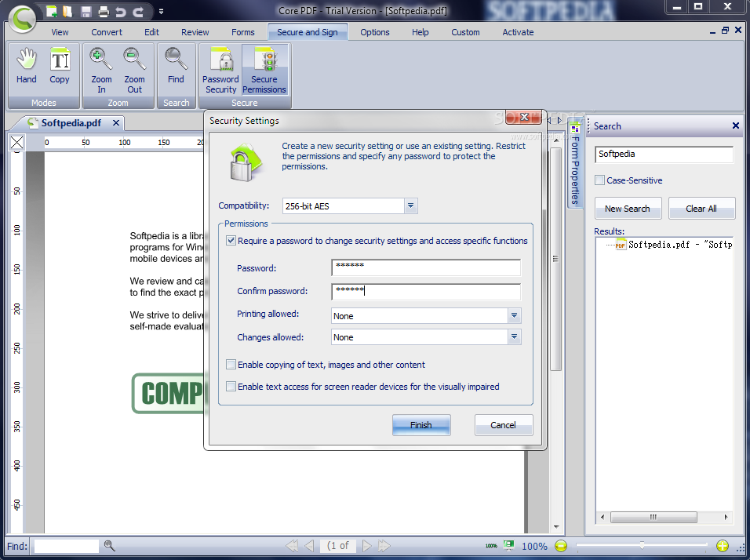
Task: Click the yellow zoom-out minus button
Action: pyautogui.click(x=561, y=546)
